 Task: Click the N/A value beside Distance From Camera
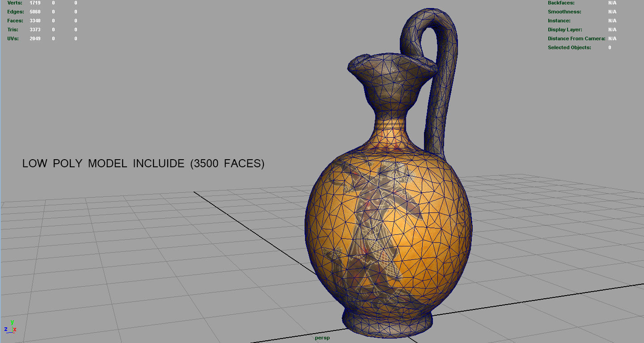(x=612, y=38)
